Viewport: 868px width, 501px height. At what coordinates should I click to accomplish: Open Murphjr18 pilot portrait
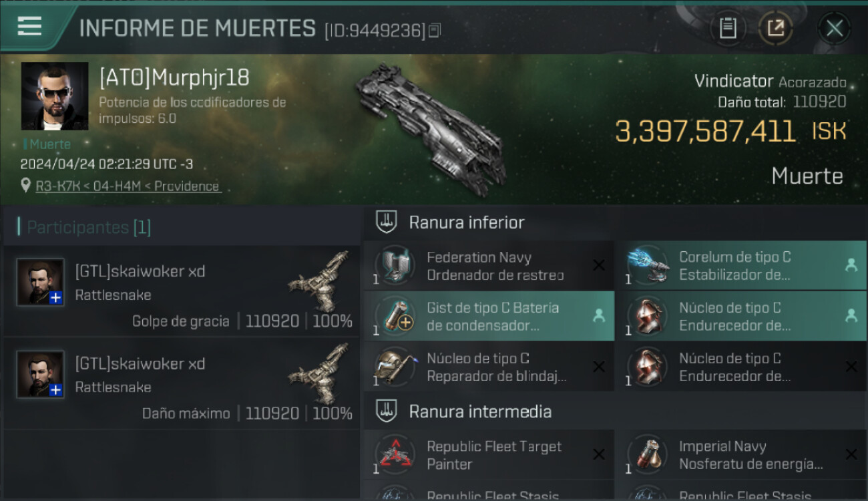click(55, 96)
